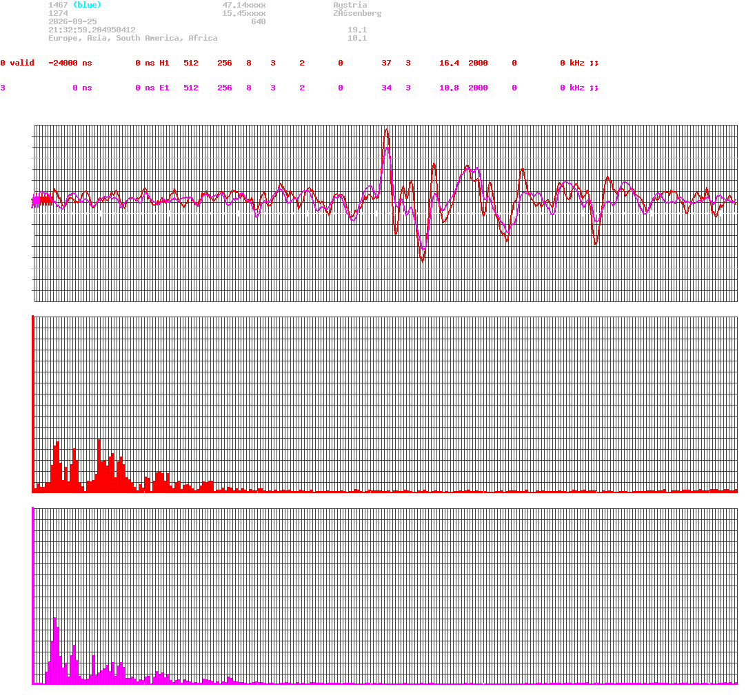Click the timestamp "21:32:59.204950412"
The width and height of the screenshot is (755, 700).
point(92,30)
